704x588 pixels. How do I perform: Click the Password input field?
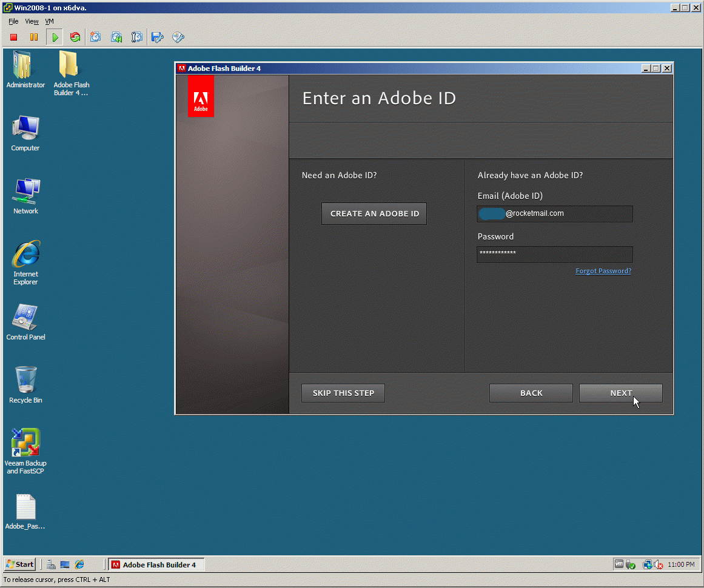coord(554,254)
